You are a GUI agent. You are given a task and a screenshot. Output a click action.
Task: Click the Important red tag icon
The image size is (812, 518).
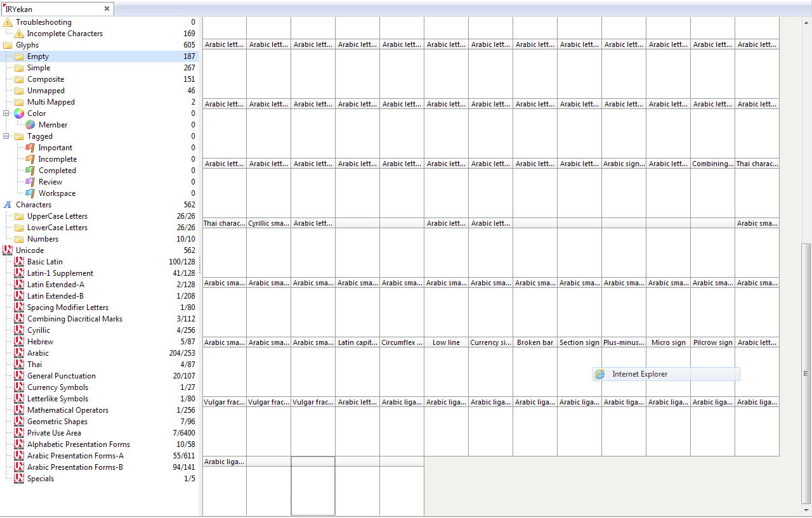pos(30,148)
